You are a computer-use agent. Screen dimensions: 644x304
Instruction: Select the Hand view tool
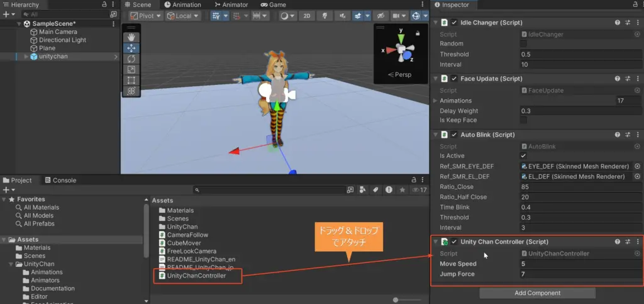click(x=131, y=38)
